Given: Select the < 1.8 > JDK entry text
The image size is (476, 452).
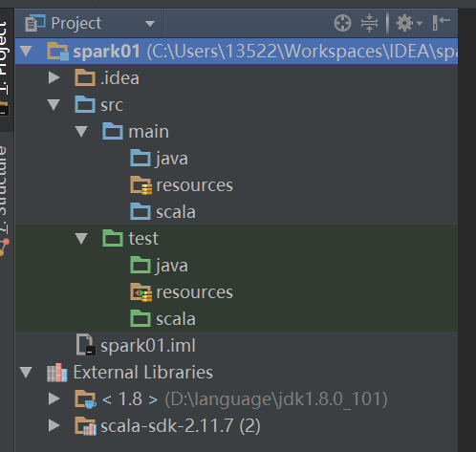Looking at the screenshot, I should (x=130, y=399).
